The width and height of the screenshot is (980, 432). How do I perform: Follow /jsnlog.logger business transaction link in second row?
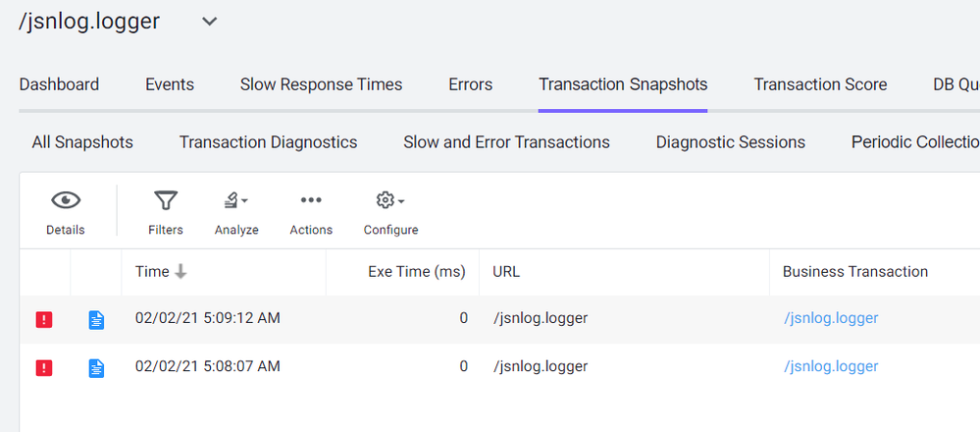pyautogui.click(x=830, y=366)
